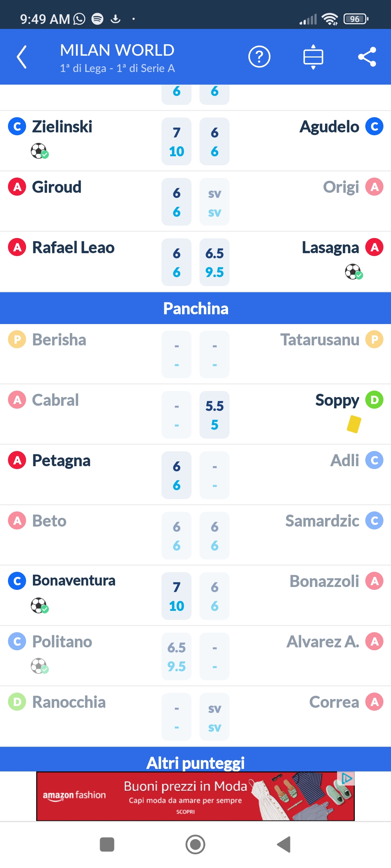Tap Soppy's yellow card icon
Image resolution: width=391 pixels, height=868 pixels.
354,424
